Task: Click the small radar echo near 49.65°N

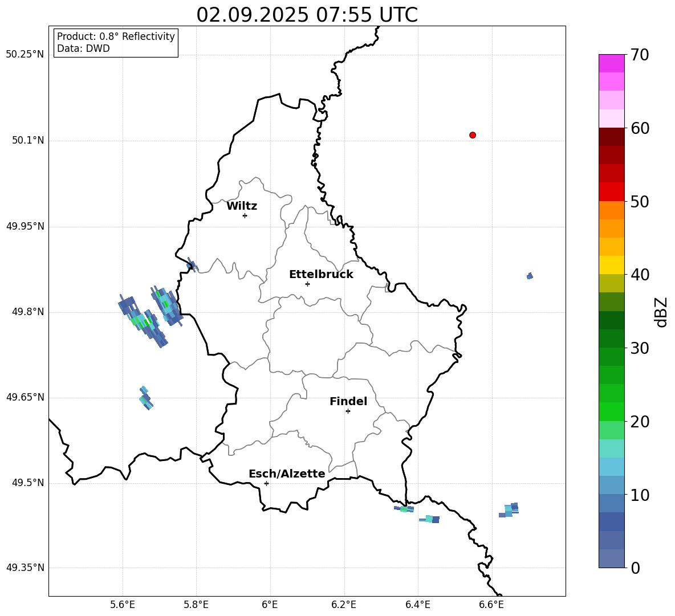Action: [x=147, y=398]
